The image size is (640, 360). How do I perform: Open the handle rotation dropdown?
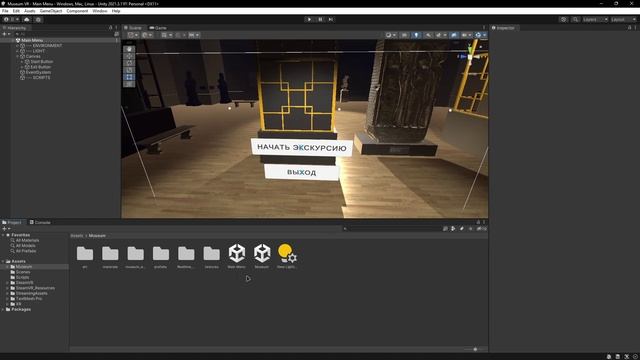point(147,35)
